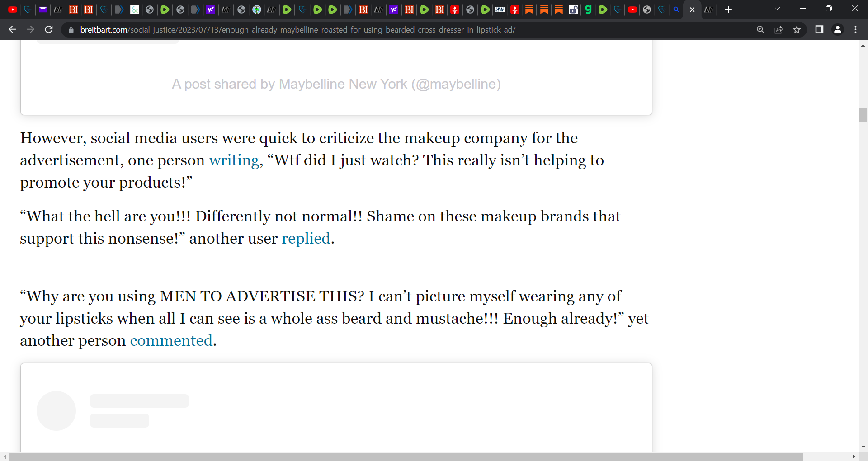This screenshot has height=461, width=868.
Task: Open the page zoom magnifier icon
Action: 760,29
